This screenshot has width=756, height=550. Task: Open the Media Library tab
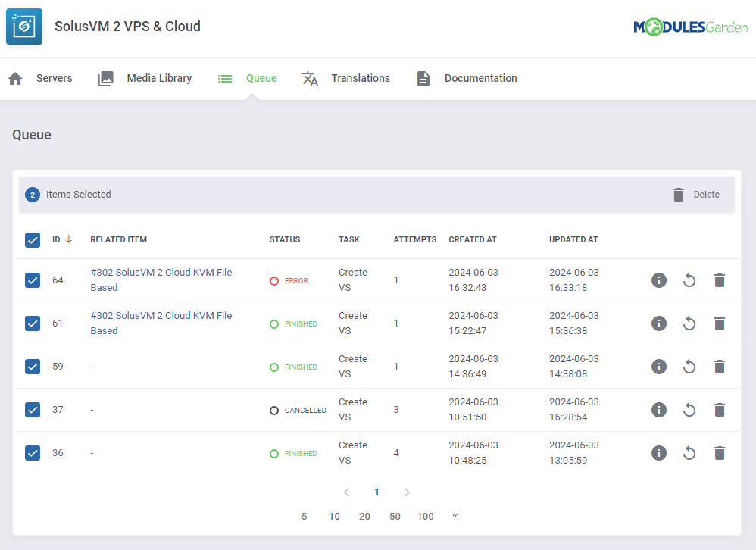point(159,78)
